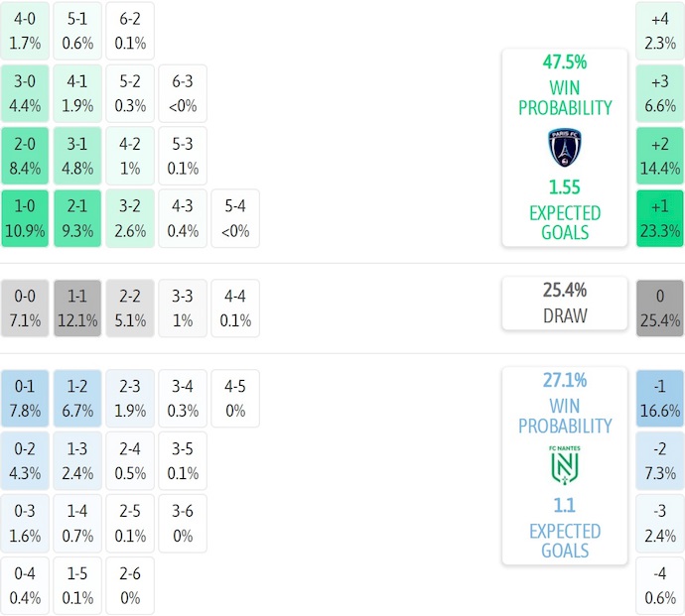Select the 0-1 away win cell
The width and height of the screenshot is (685, 616).
[25, 398]
